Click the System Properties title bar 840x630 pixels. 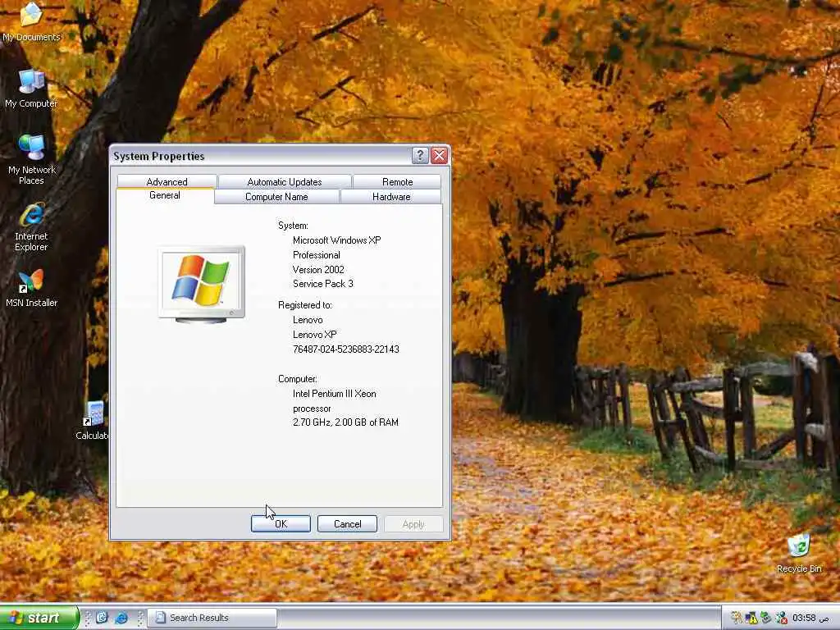(261, 156)
